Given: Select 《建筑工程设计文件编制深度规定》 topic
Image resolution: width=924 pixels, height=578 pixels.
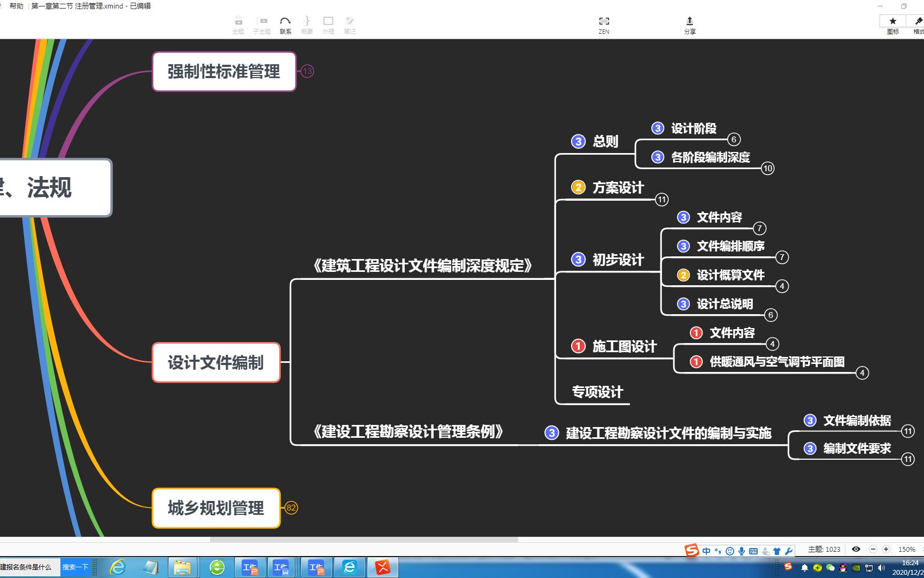Looking at the screenshot, I should click(422, 265).
